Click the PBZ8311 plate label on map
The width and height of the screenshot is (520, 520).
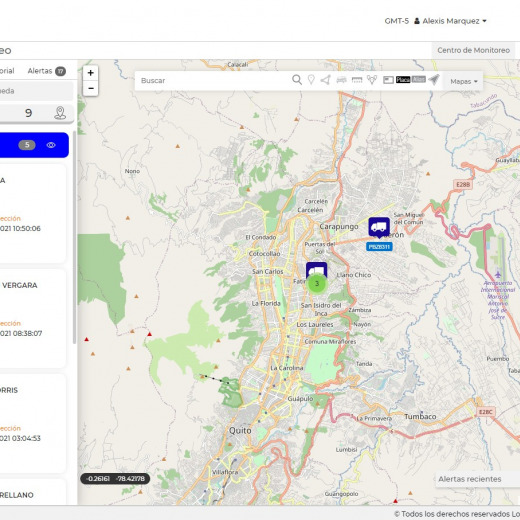pyautogui.click(x=379, y=247)
